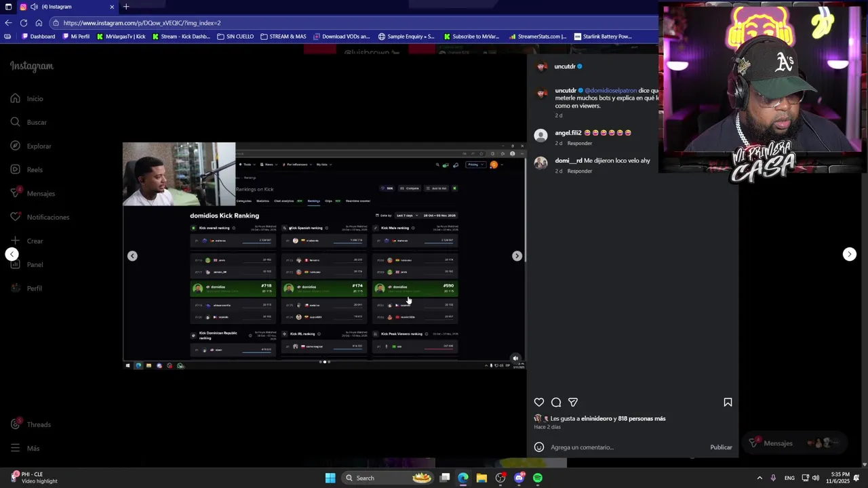Image resolution: width=868 pixels, height=488 pixels.
Task: Click the taskbar Search box
Action: [x=387, y=478]
